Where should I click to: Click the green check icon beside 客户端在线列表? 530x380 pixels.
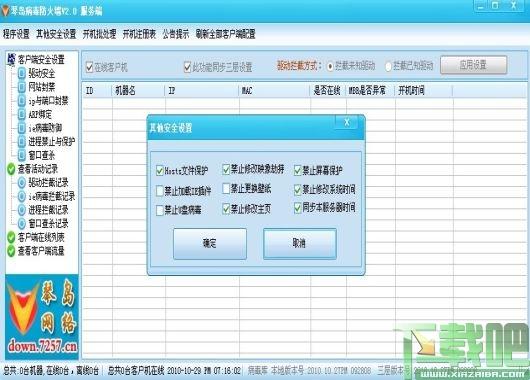[x=11, y=237]
